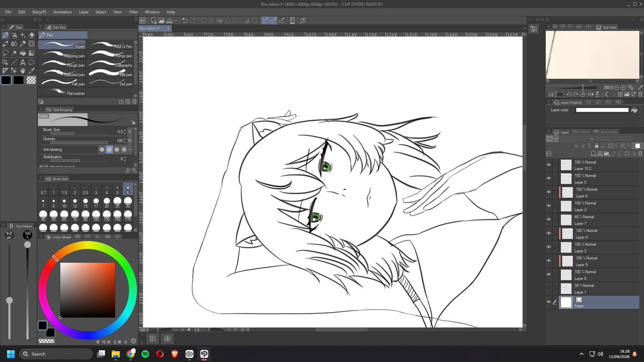The height and width of the screenshot is (362, 644).
Task: Open the support help question icon
Action: [x=303, y=20]
